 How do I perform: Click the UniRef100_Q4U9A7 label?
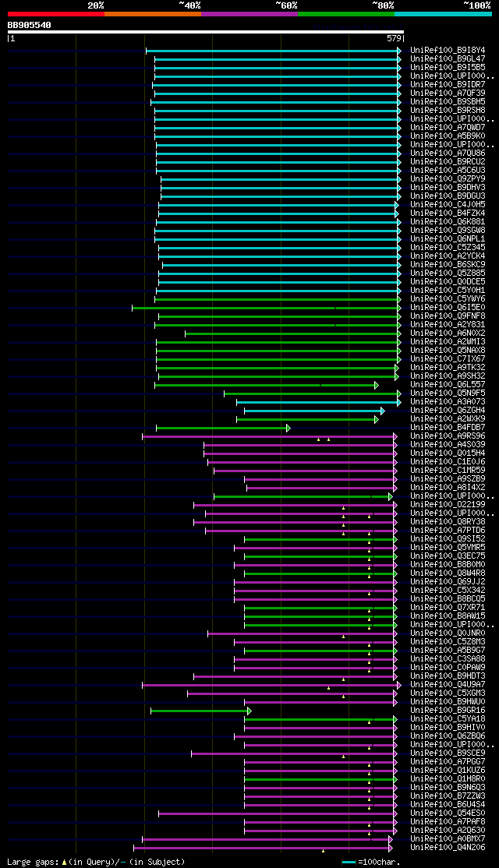coord(448,686)
